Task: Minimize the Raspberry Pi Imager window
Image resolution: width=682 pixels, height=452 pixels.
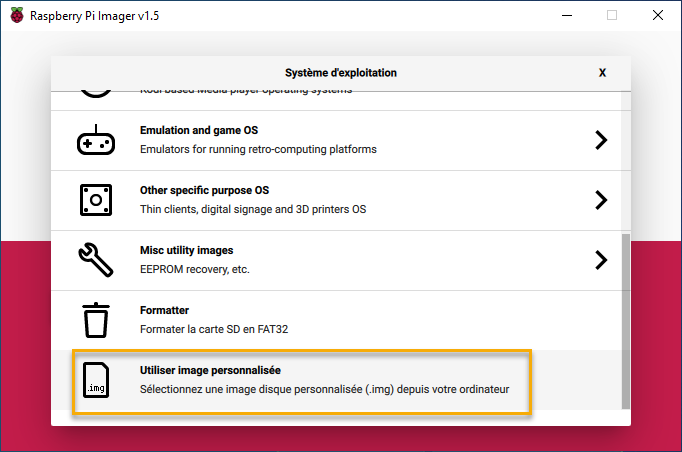Action: [567, 15]
